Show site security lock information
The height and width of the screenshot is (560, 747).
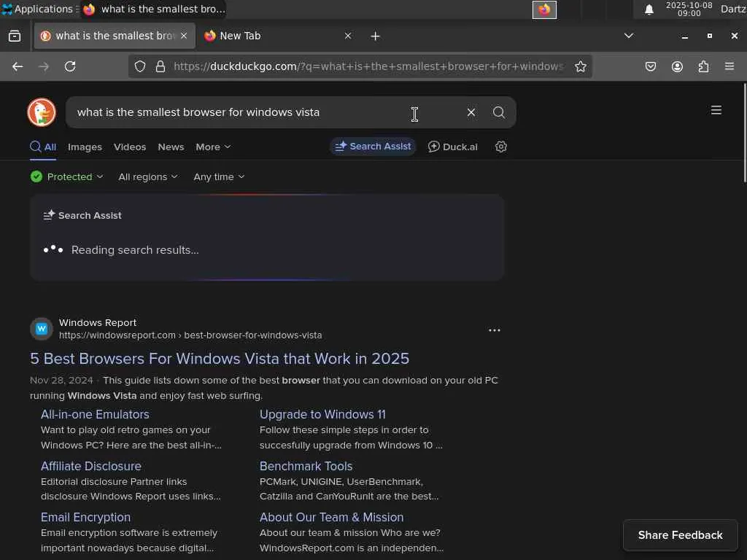160,66
